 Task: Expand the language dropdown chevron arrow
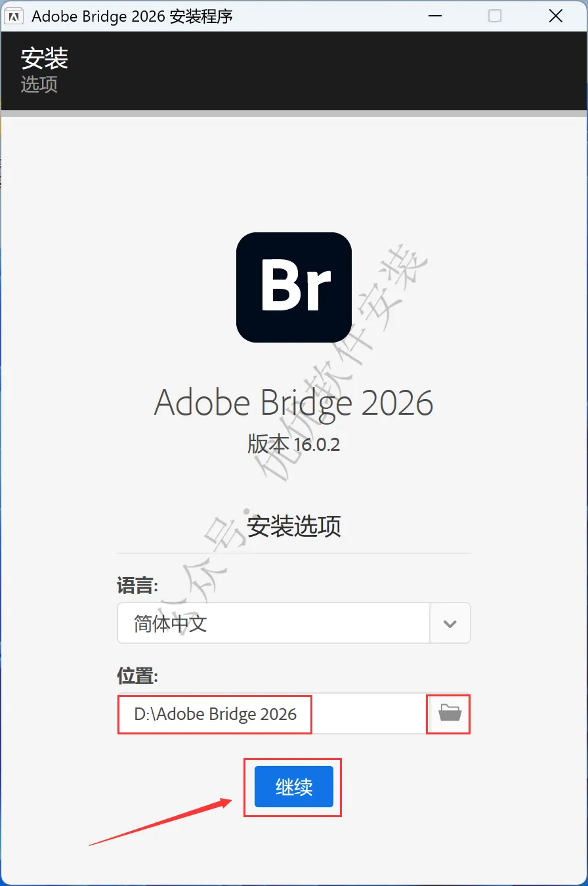click(x=450, y=623)
